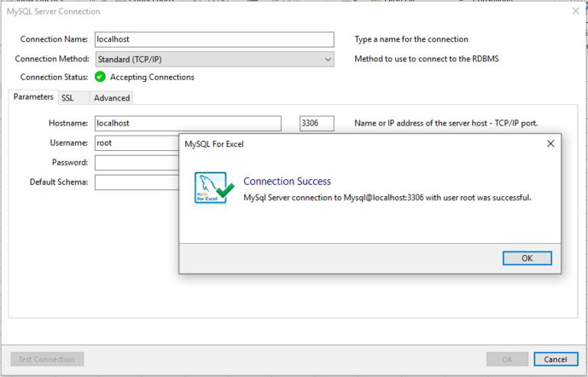Close the MySQL Server Connection window
Viewport: 588px width, 377px height.
tap(576, 11)
